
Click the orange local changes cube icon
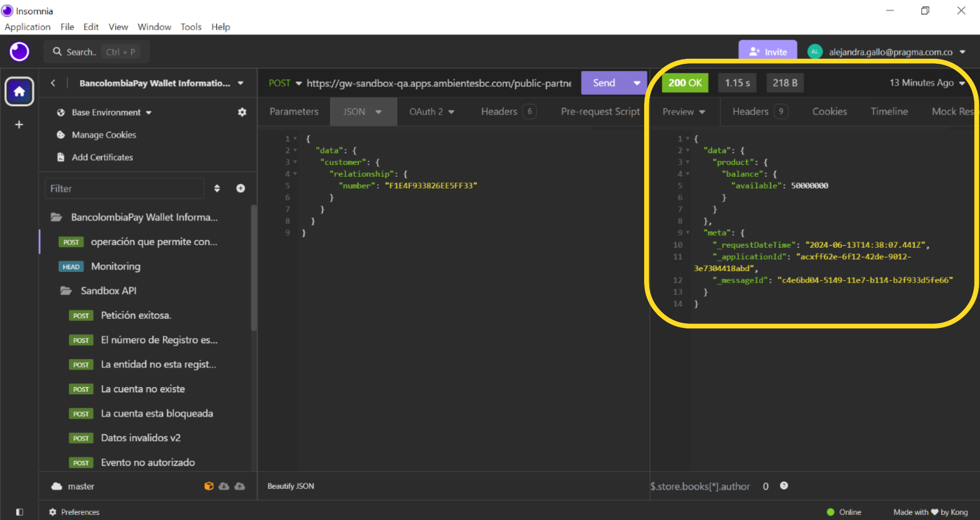coord(208,486)
